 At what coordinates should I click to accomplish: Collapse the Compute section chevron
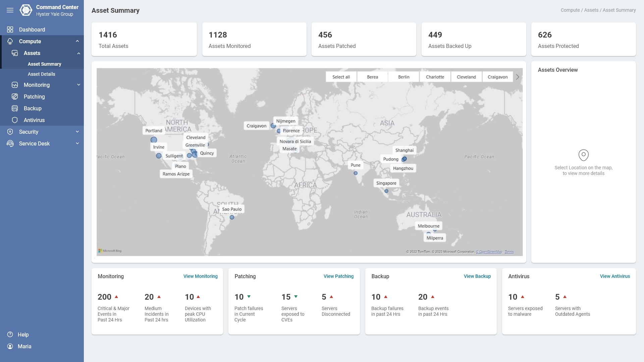pyautogui.click(x=77, y=41)
